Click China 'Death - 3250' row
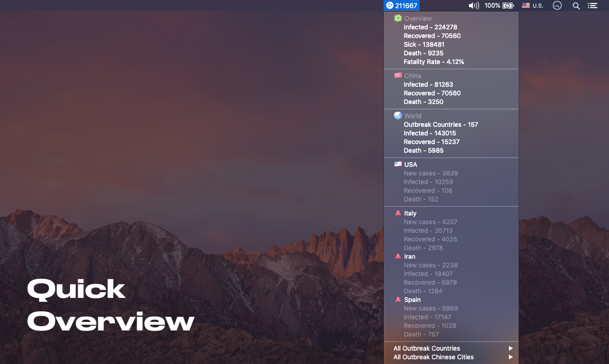This screenshot has height=364, width=609. coord(451,102)
